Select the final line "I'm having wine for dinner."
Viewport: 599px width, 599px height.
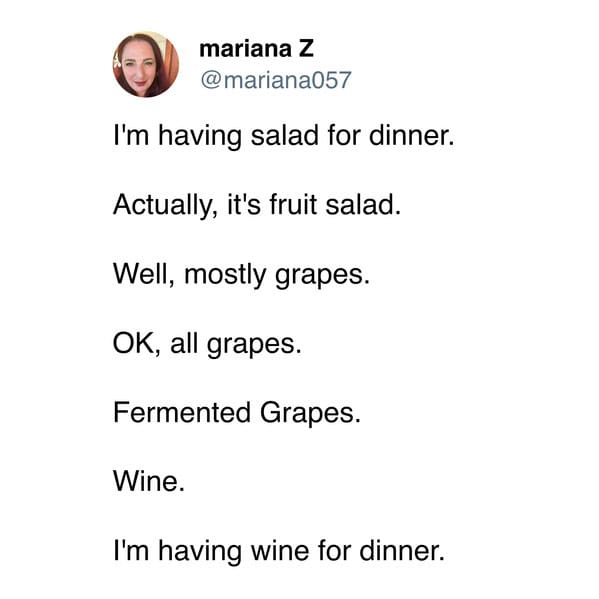pyautogui.click(x=279, y=551)
